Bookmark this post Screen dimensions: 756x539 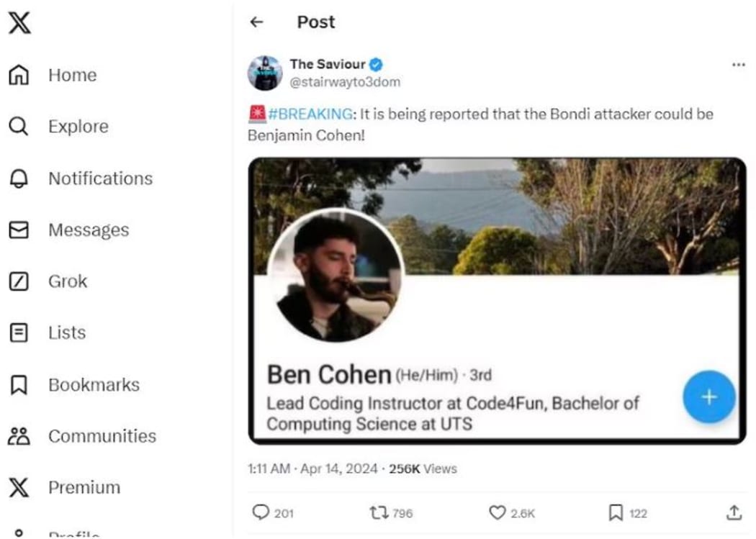tap(616, 513)
